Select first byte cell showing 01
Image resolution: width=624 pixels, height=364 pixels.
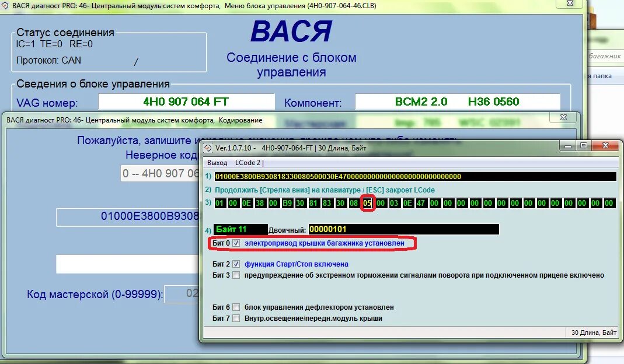point(219,203)
